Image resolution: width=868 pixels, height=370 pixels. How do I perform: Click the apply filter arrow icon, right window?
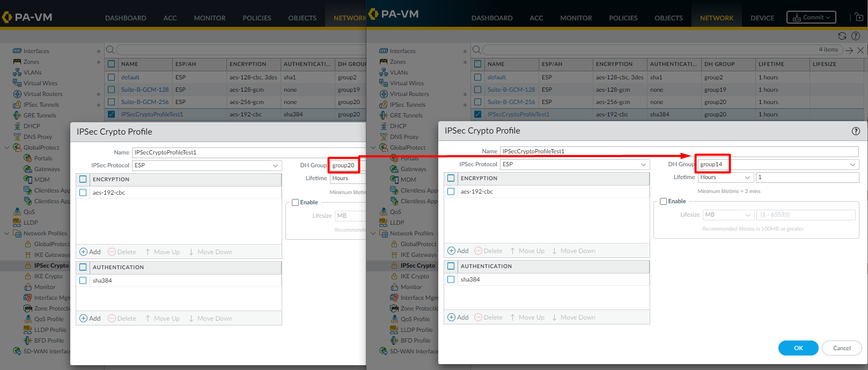(x=849, y=50)
